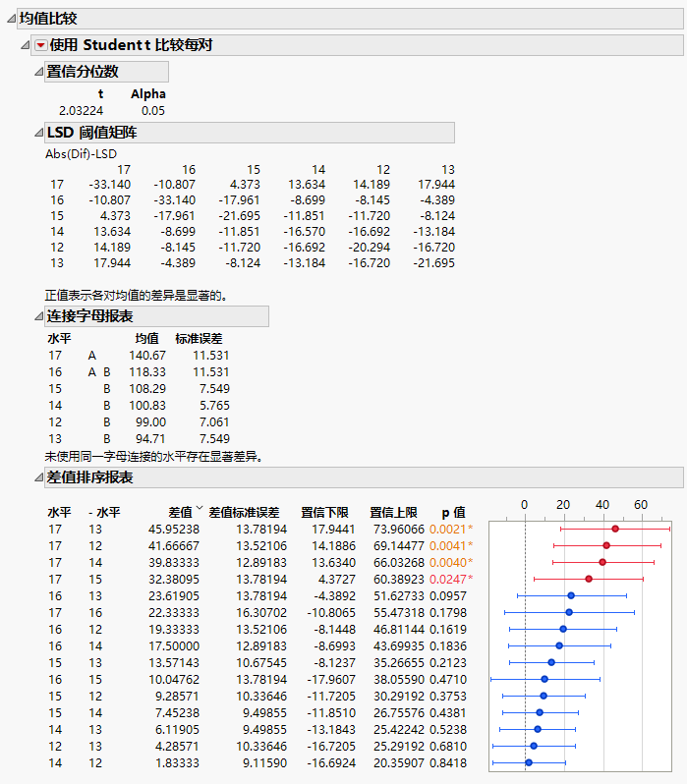Select difference value 22.33333
Screen dimensions: 687x784
coord(174,612)
